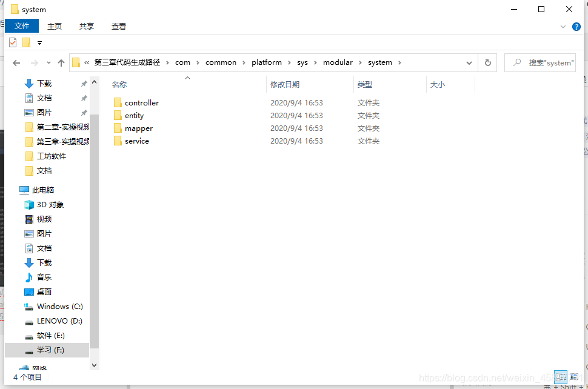Select the entity folder
The height and width of the screenshot is (389, 588).
(134, 115)
